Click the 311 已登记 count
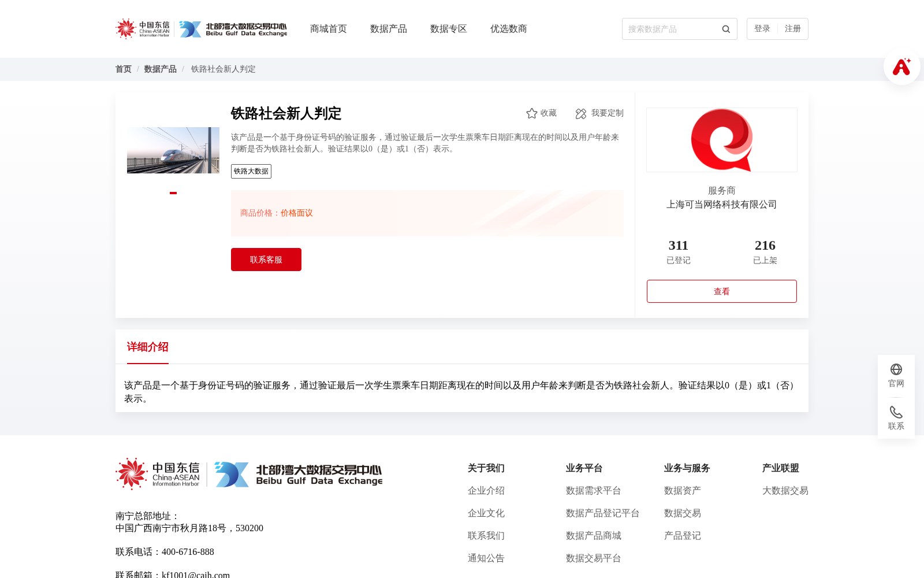This screenshot has height=578, width=924. click(x=679, y=252)
